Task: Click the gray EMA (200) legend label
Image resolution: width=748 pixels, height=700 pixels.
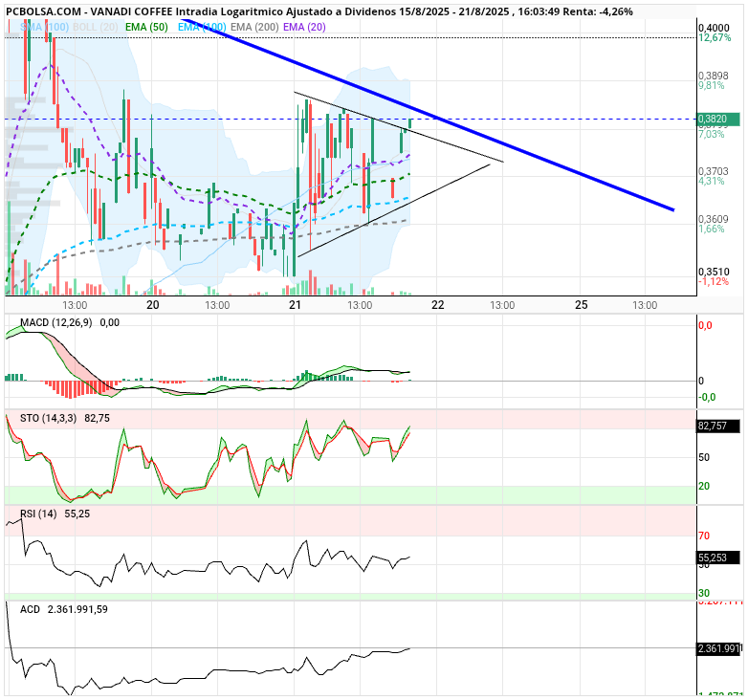Action: click(254, 27)
